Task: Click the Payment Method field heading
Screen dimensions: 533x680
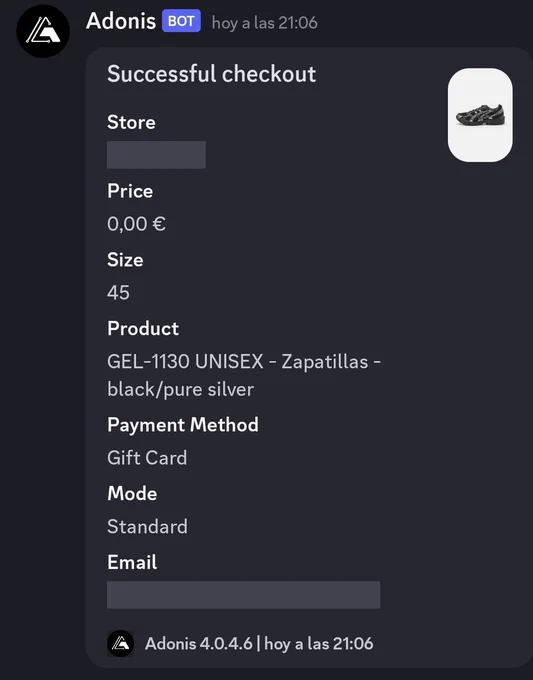Action: tap(183, 425)
